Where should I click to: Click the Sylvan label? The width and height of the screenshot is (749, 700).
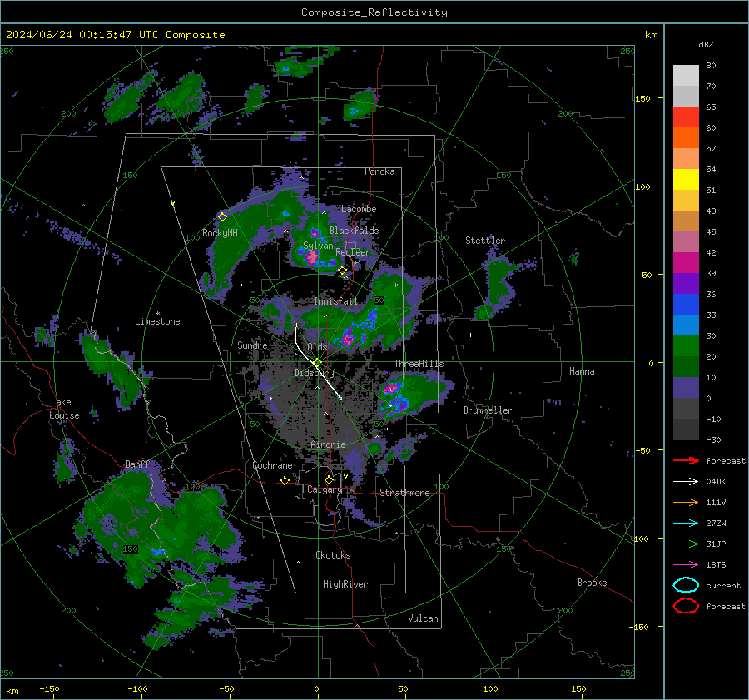click(318, 246)
